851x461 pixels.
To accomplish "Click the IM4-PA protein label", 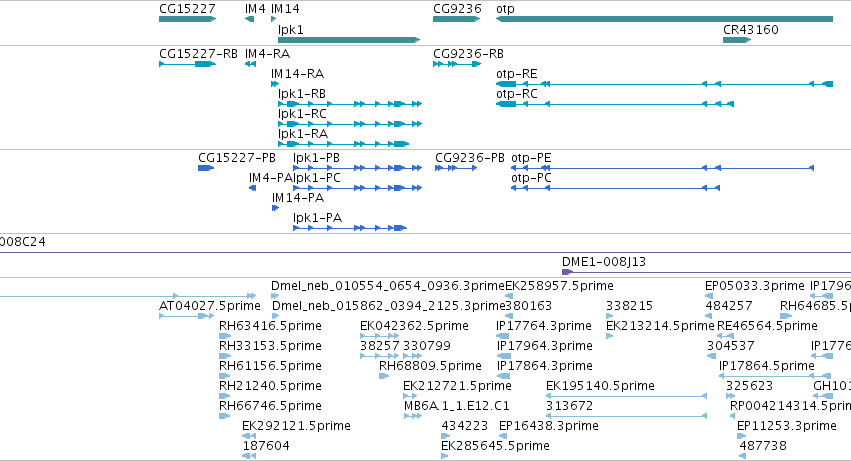I will click(270, 178).
